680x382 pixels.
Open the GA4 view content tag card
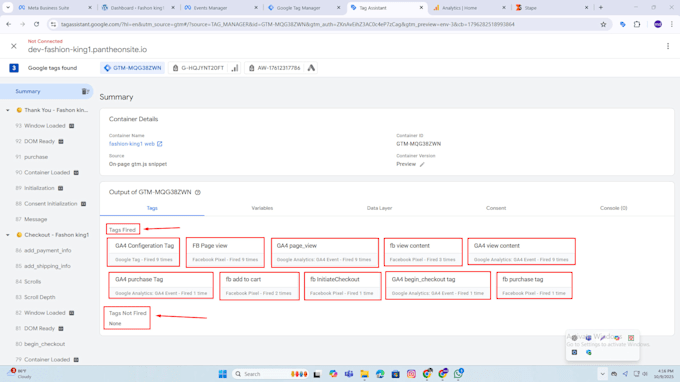(521, 251)
